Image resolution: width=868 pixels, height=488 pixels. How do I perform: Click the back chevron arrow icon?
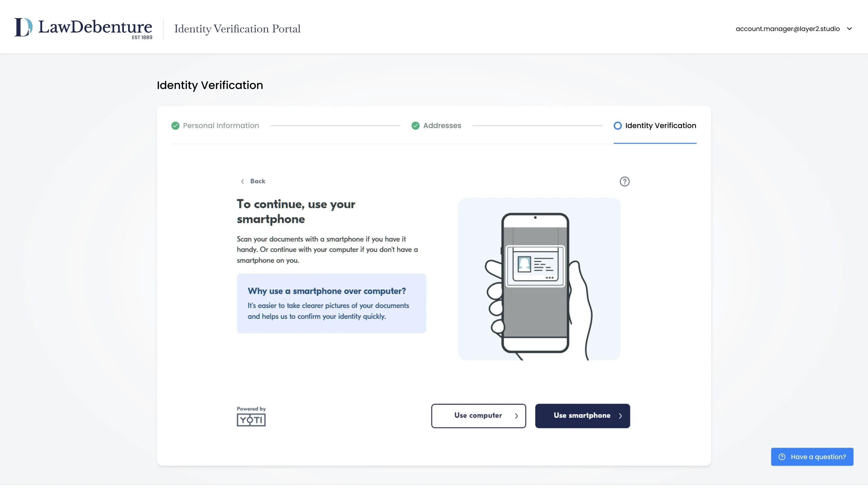coord(242,182)
